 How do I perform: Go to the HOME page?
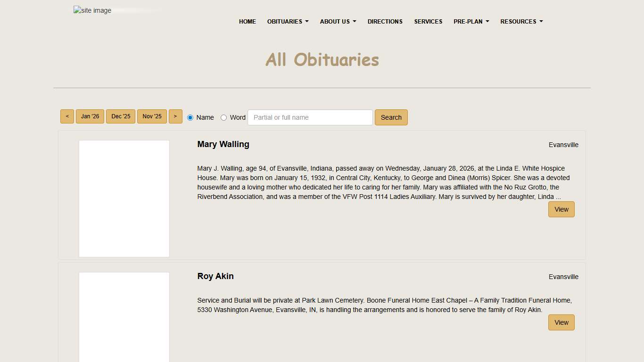click(247, 21)
